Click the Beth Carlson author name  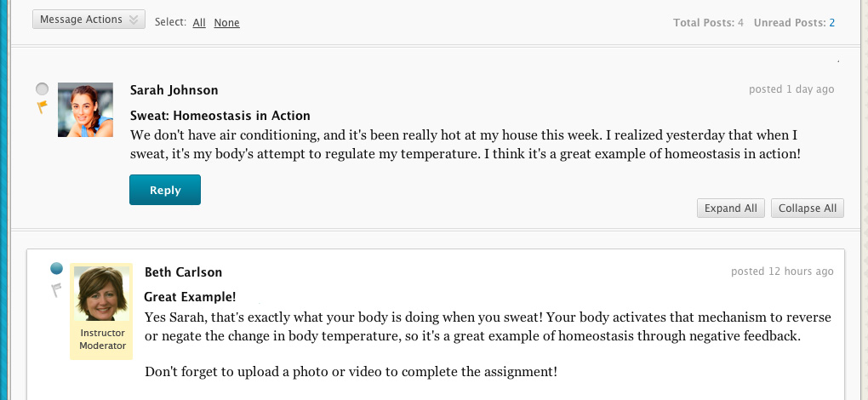[183, 272]
